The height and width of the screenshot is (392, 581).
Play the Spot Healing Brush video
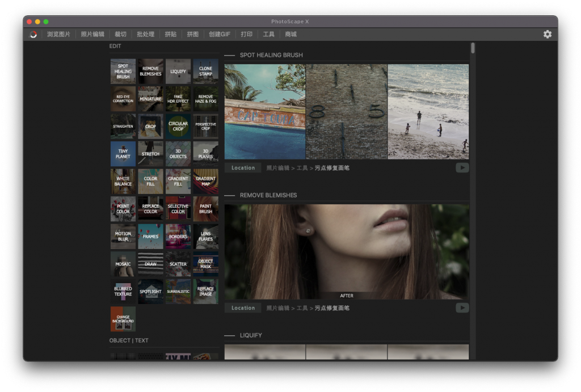tap(462, 168)
